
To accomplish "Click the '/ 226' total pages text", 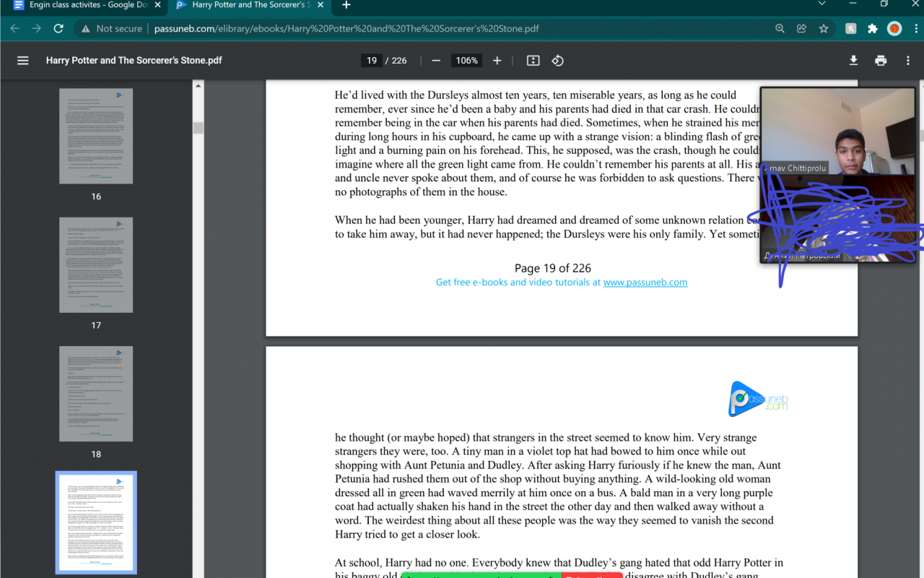I will click(x=396, y=61).
